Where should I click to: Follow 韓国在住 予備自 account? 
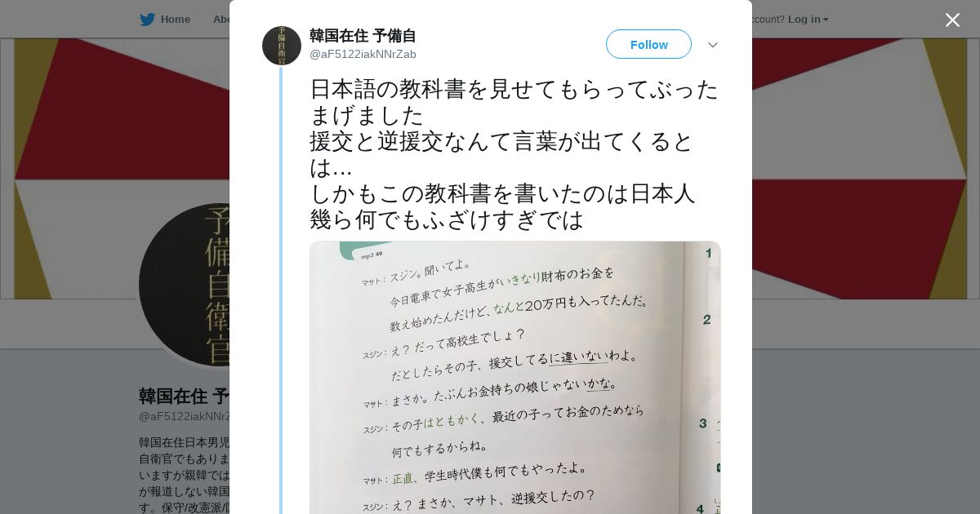[648, 44]
